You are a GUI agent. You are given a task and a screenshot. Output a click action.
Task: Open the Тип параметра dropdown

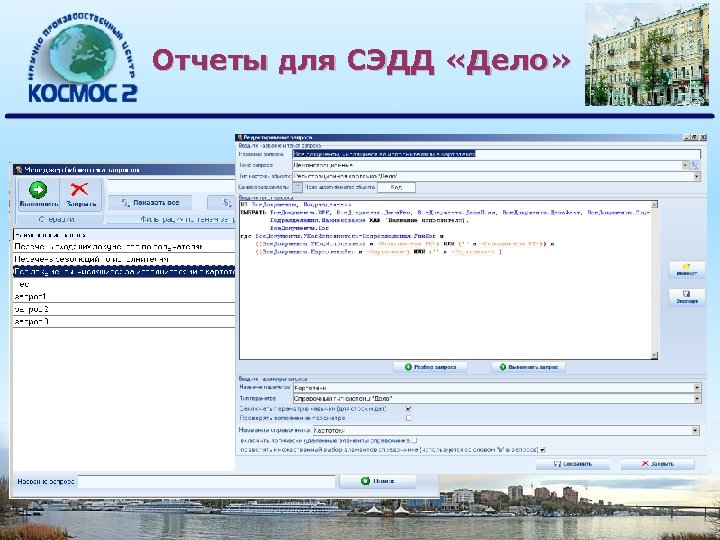(697, 399)
